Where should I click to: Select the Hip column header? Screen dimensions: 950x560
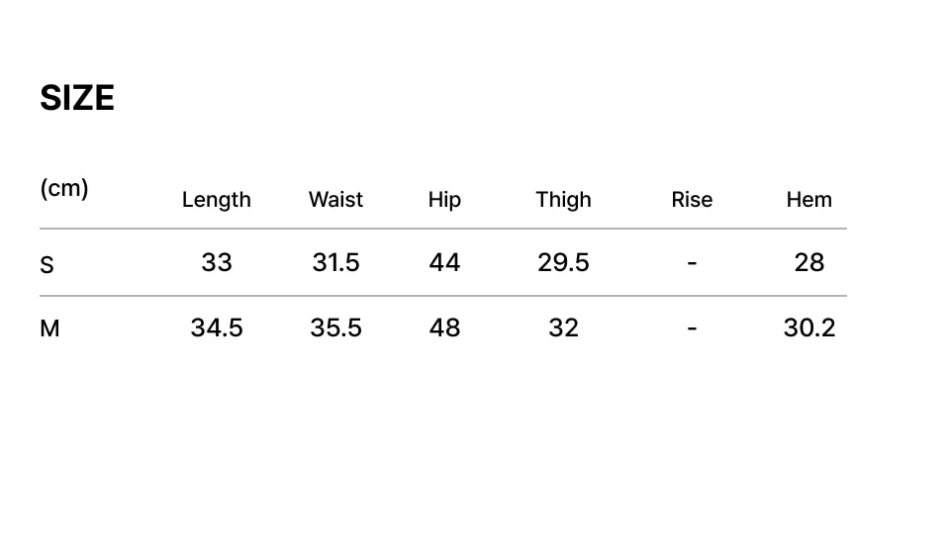pos(444,200)
